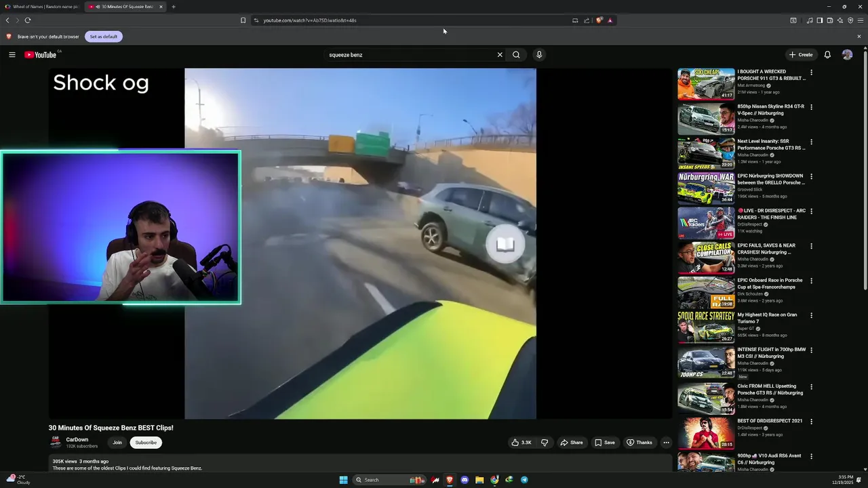Viewport: 868px width, 488px height.
Task: Close the 30 Minutes Of Squeeze Benz tab
Action: 161,7
